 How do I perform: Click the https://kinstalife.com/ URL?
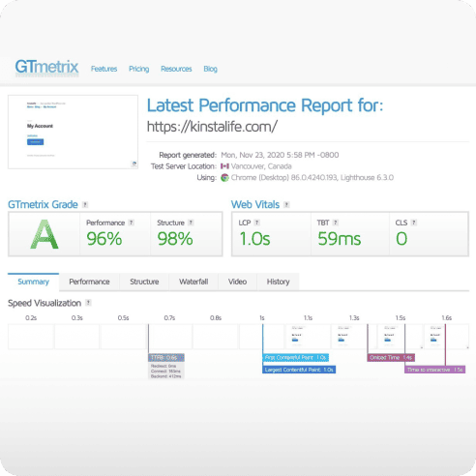212,127
